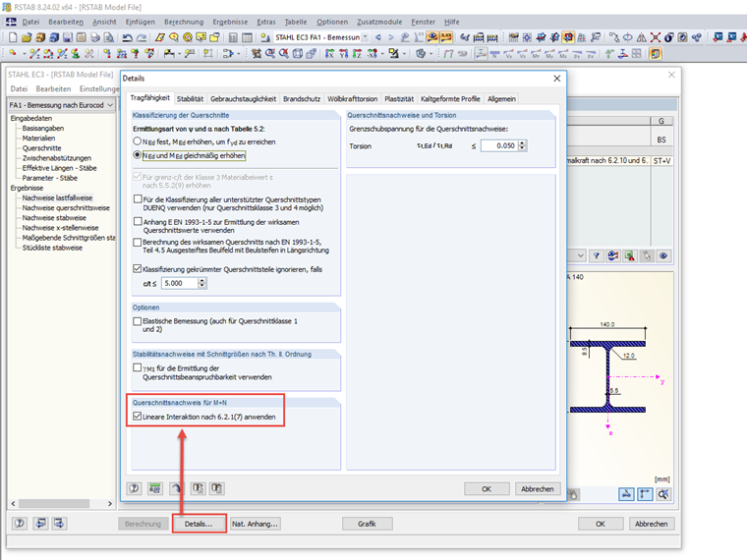
Task: Enable 'Elastische Bemessung' checkbox
Action: (x=138, y=321)
